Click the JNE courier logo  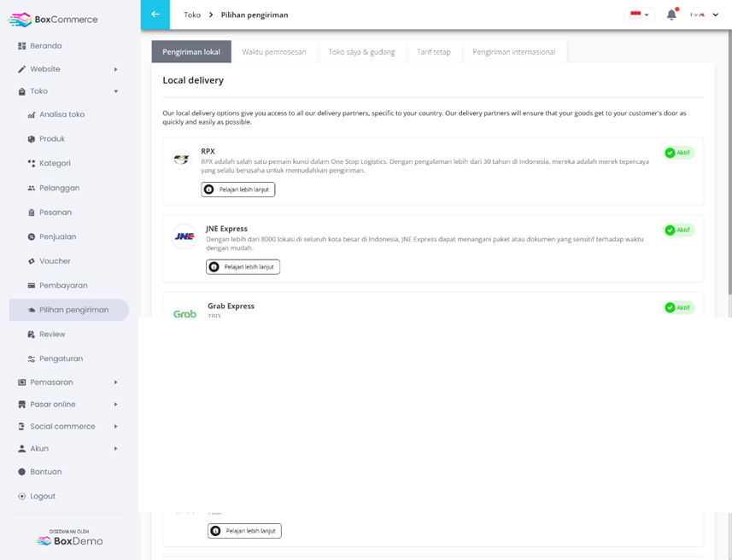pos(184,236)
